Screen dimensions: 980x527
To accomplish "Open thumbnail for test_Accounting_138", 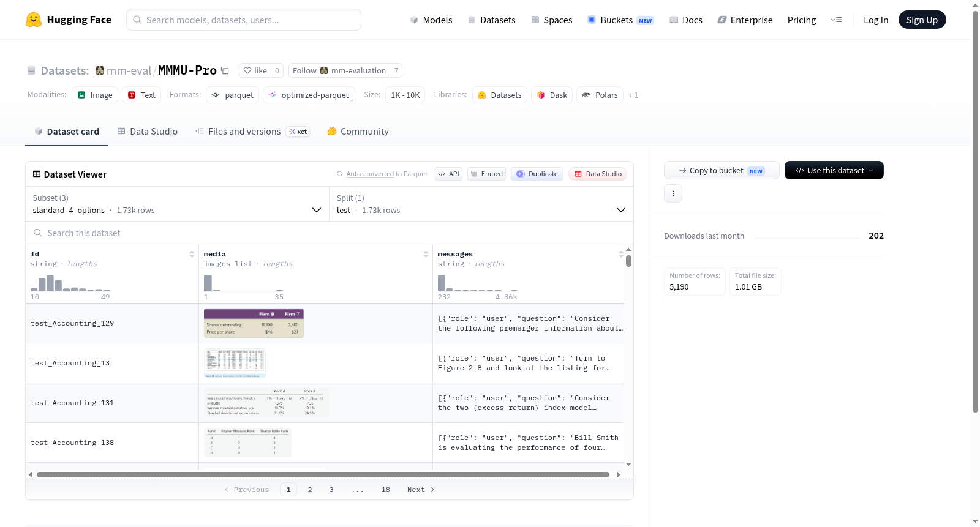I will point(247,443).
